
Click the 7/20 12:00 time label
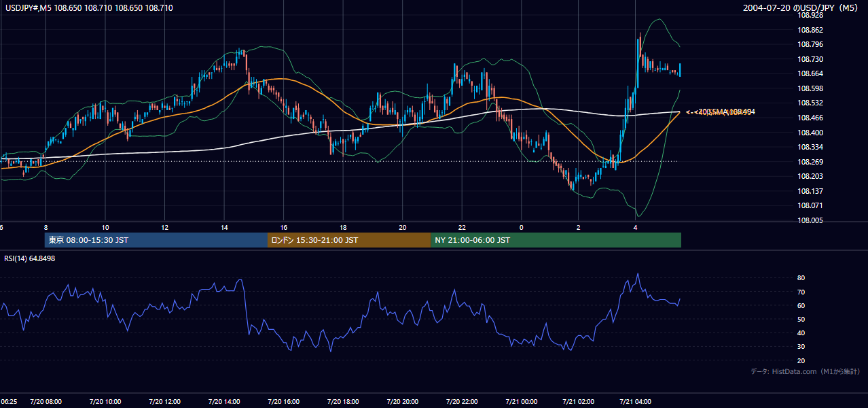click(x=164, y=402)
